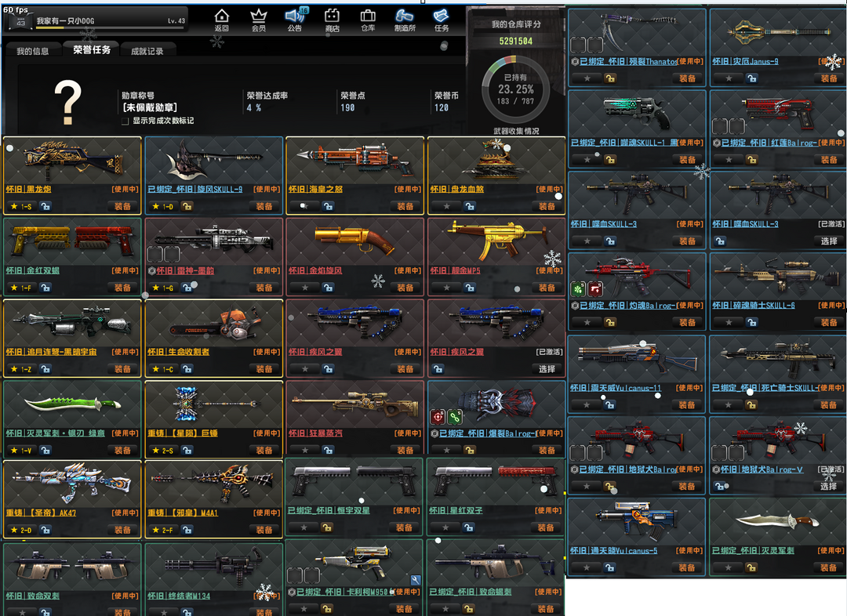
Task: Toggle the favorite star on 靓金MP5 card
Action: 447,288
